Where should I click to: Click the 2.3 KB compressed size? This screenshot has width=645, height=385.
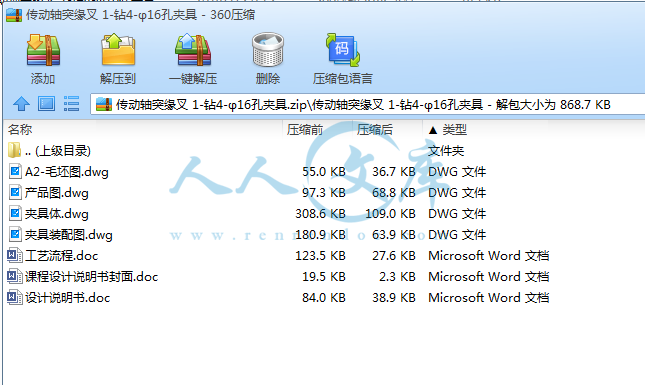pyautogui.click(x=397, y=277)
